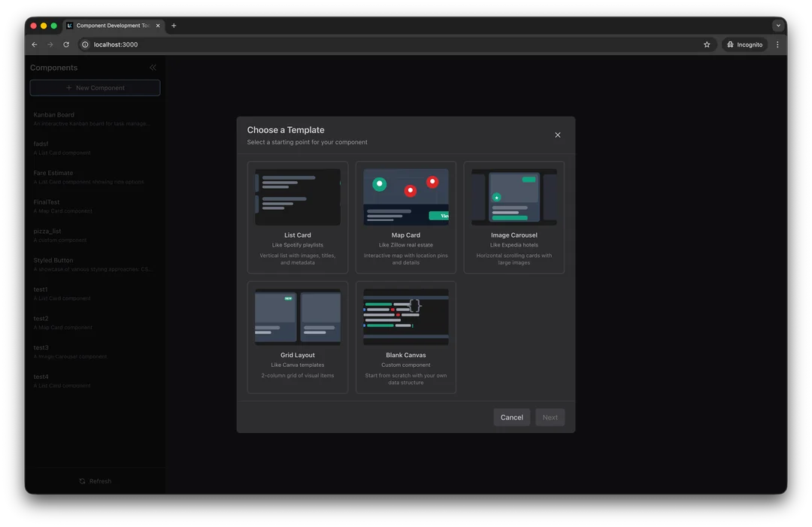The height and width of the screenshot is (527, 812).
Task: Click the New Component button
Action: click(x=95, y=87)
